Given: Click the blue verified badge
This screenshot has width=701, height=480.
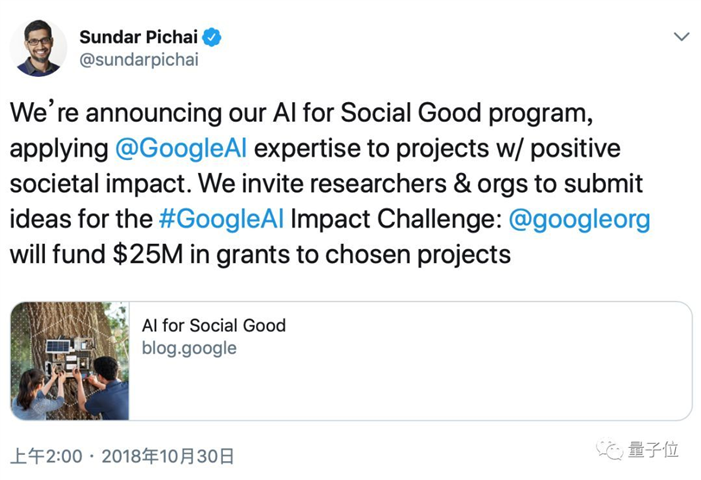Looking at the screenshot, I should 212,38.
